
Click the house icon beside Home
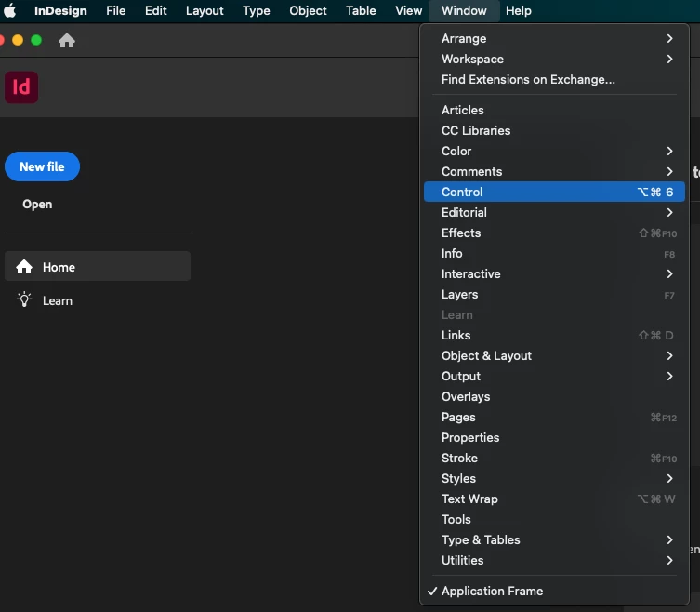pyautogui.click(x=24, y=267)
